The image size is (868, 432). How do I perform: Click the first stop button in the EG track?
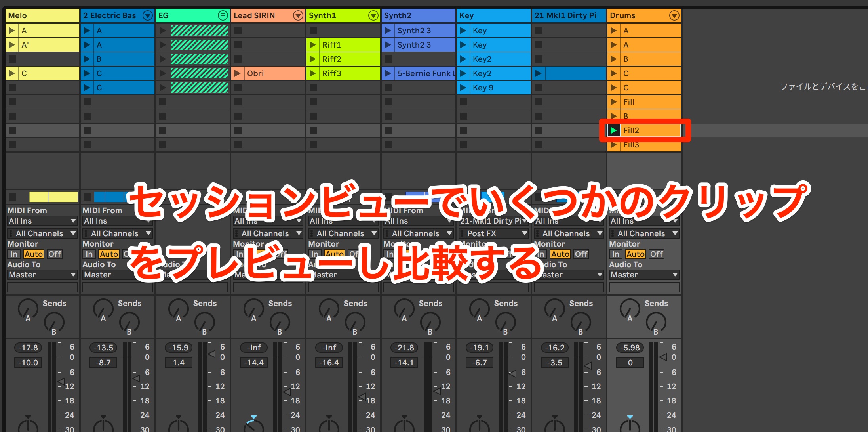(x=162, y=102)
